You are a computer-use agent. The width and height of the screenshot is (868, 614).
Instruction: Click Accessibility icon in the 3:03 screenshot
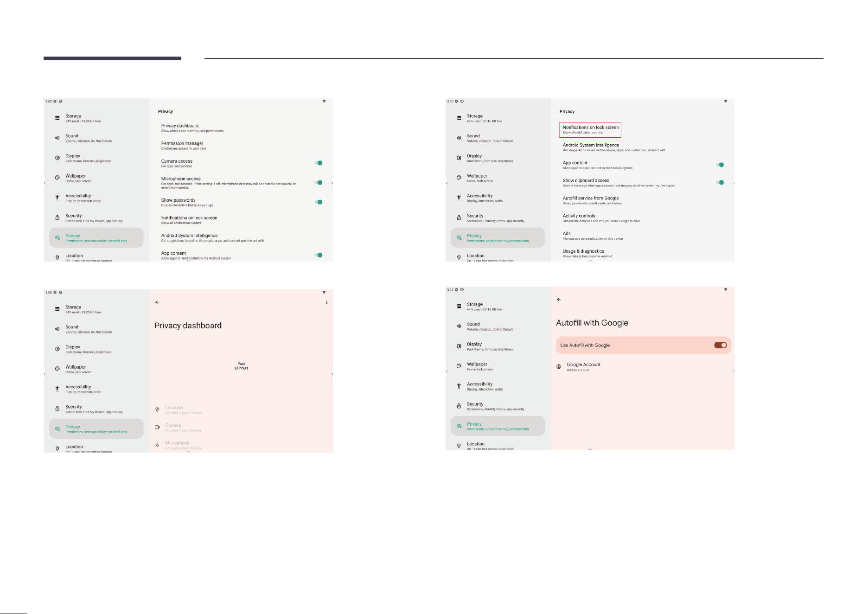[57, 198]
